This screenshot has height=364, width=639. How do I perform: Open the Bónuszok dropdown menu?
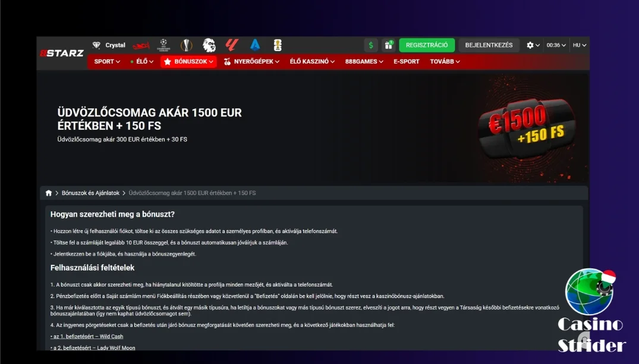point(188,62)
